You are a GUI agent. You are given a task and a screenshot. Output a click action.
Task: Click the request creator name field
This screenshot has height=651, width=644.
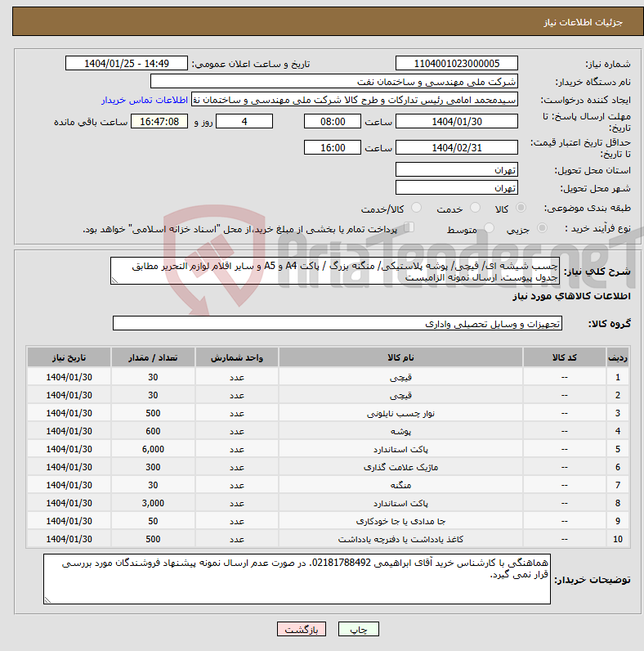coord(355,100)
